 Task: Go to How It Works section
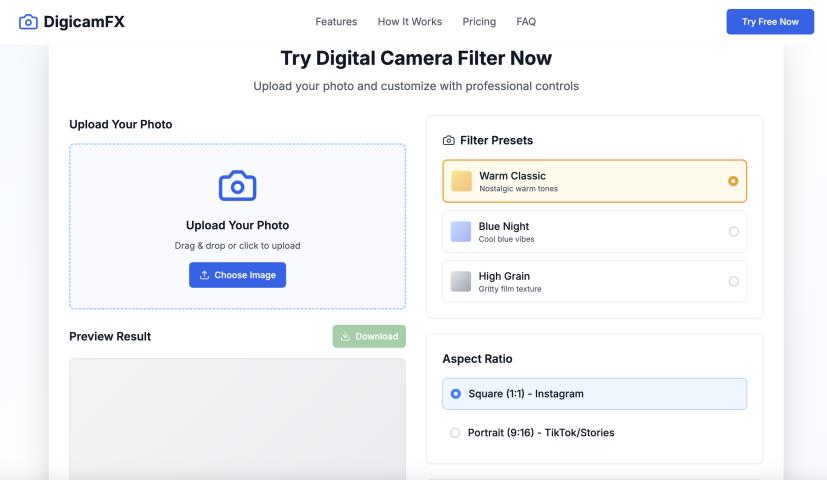pyautogui.click(x=410, y=22)
